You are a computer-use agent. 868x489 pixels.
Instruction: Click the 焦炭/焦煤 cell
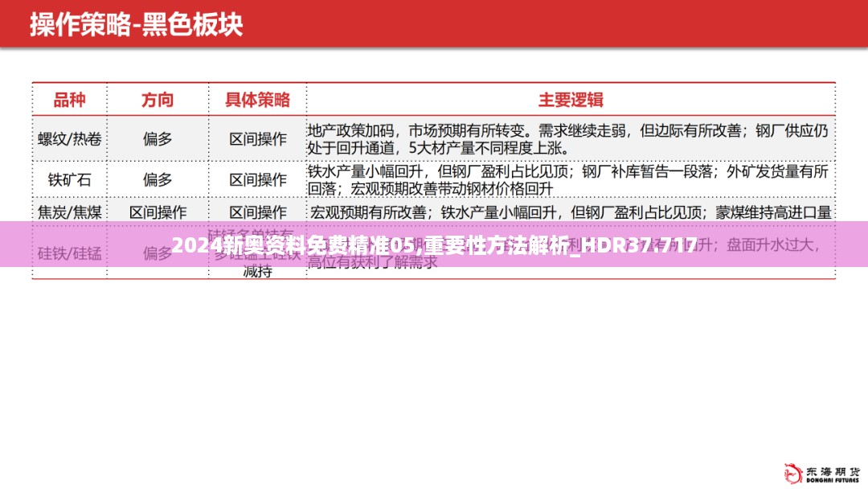pos(70,212)
